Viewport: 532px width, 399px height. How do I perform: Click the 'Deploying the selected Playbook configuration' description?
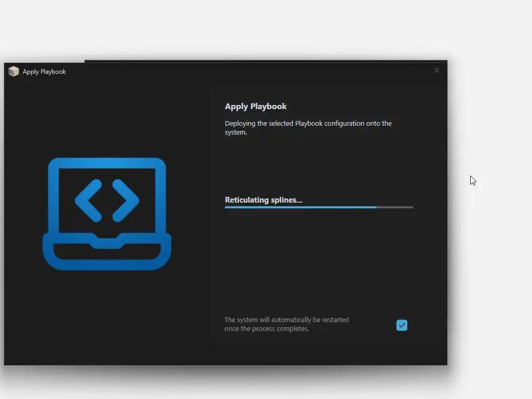[x=308, y=128]
